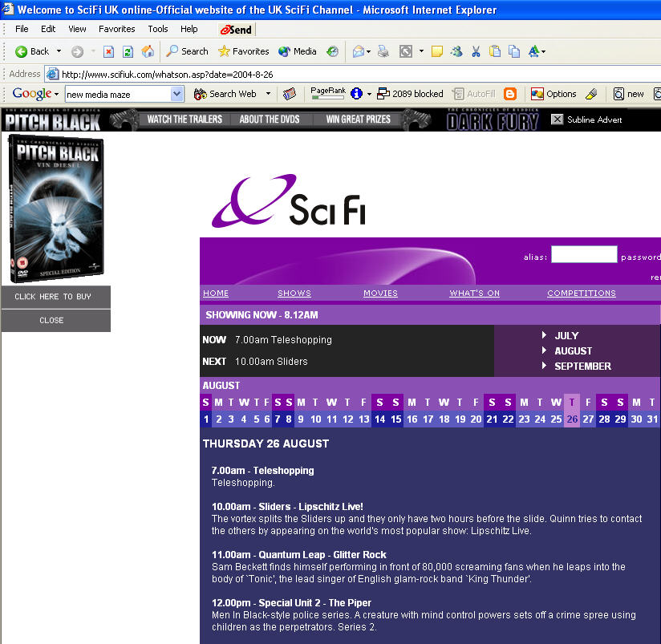Click 'Watch the Trailers' in the banner
This screenshot has height=644, width=661.
[x=185, y=119]
